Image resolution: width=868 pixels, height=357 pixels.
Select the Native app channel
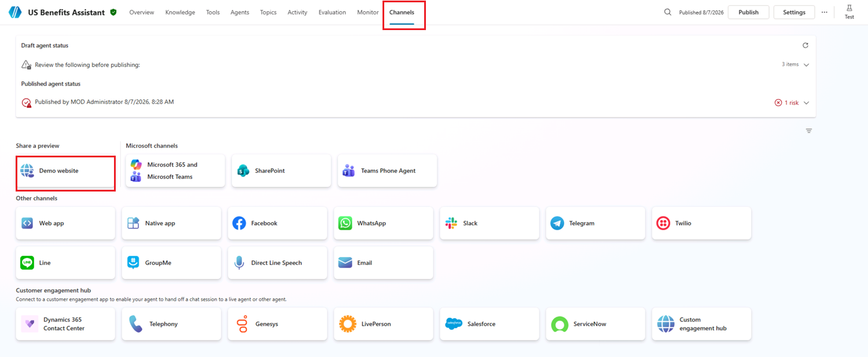coord(171,223)
